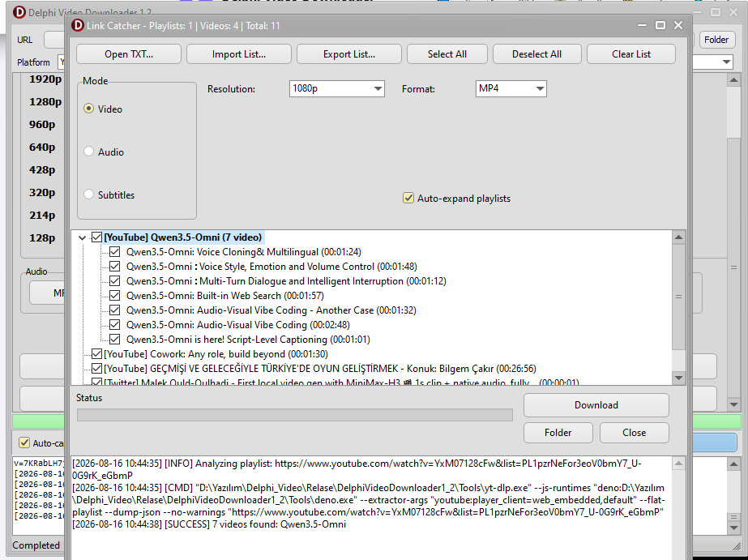This screenshot has height=560, width=748.
Task: Select 960p resolution in main window
Action: tap(42, 125)
